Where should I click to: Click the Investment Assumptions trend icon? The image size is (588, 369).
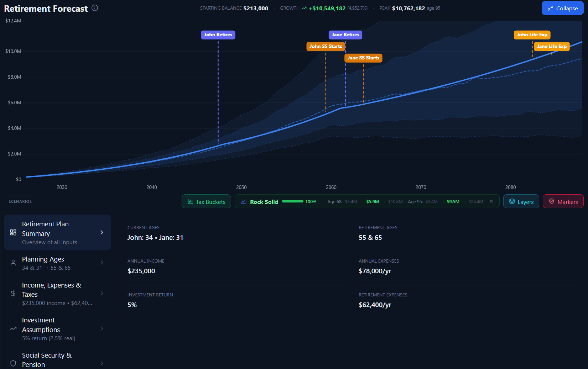tap(13, 328)
